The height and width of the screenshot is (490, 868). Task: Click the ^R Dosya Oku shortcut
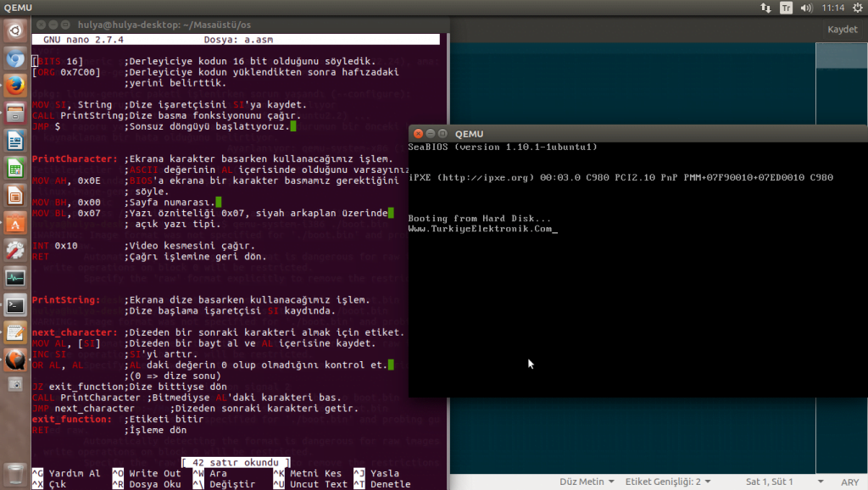tap(147, 484)
